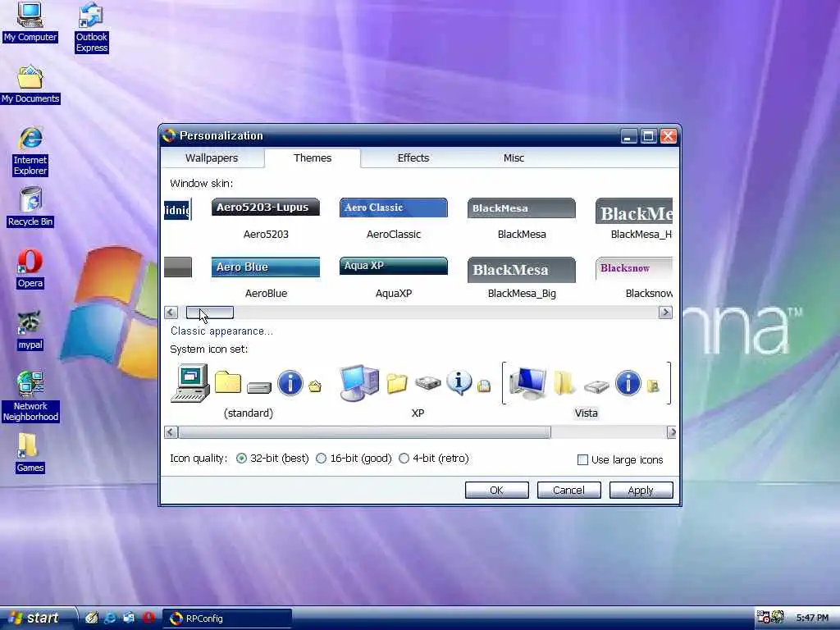Viewport: 840px width, 630px height.
Task: Click the Cancel button
Action: pos(569,491)
